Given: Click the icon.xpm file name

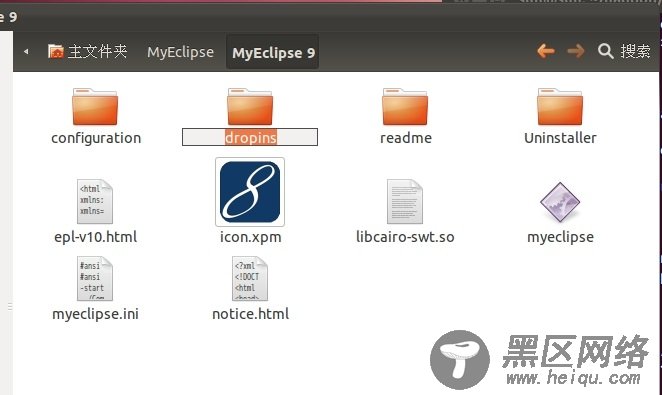Looking at the screenshot, I should pos(250,237).
